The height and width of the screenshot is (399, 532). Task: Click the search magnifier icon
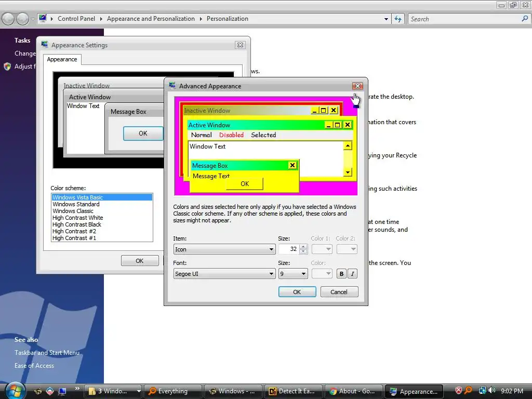(525, 19)
